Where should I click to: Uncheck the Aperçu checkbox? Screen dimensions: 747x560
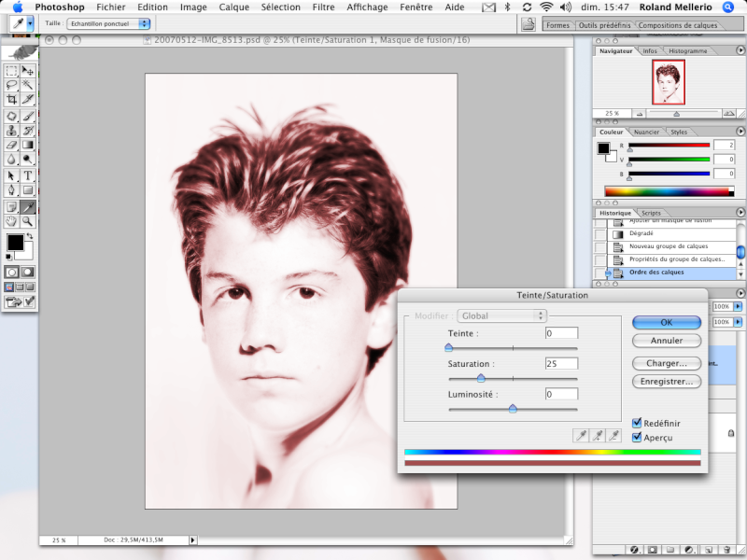(x=637, y=437)
